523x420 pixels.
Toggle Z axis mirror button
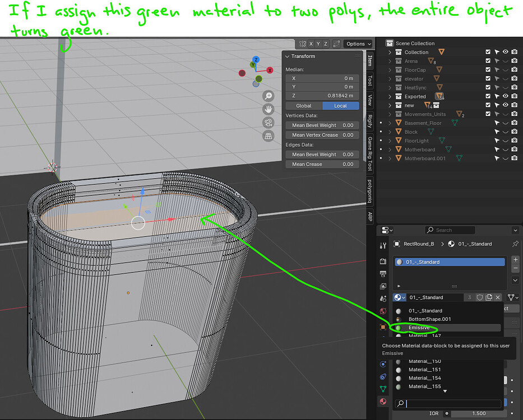tap(326, 44)
